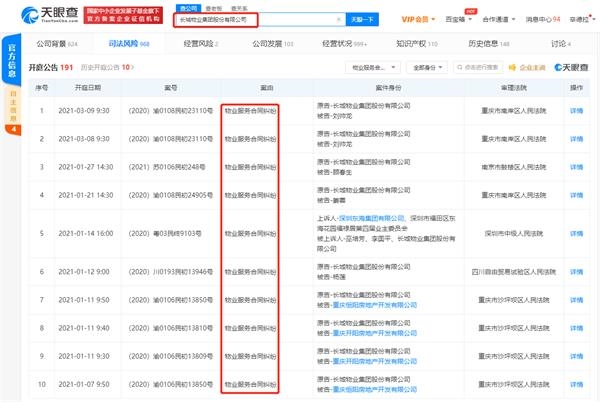This screenshot has width=600, height=402.
Task: Click court 深圳市中级人民法院
Action: (514, 233)
